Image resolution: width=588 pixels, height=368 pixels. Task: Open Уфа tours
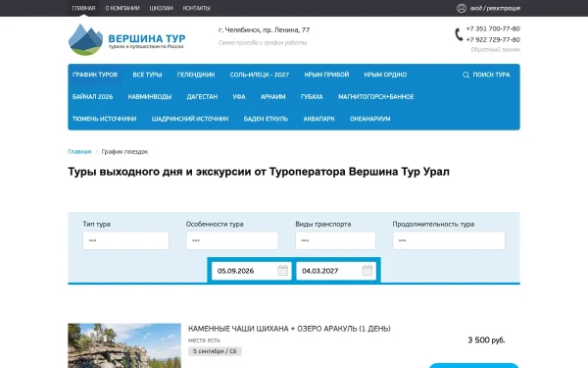click(239, 97)
